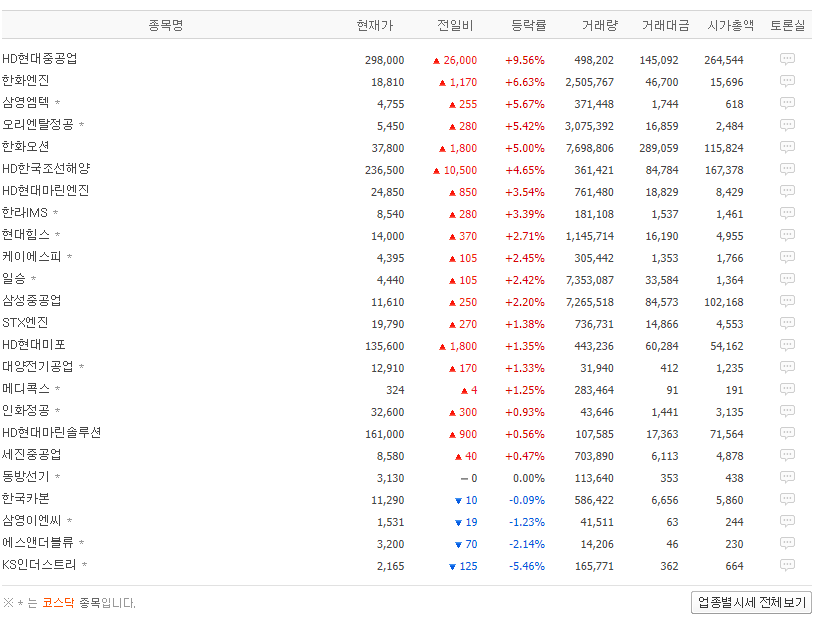Click the 거래대금 column header

(x=665, y=25)
